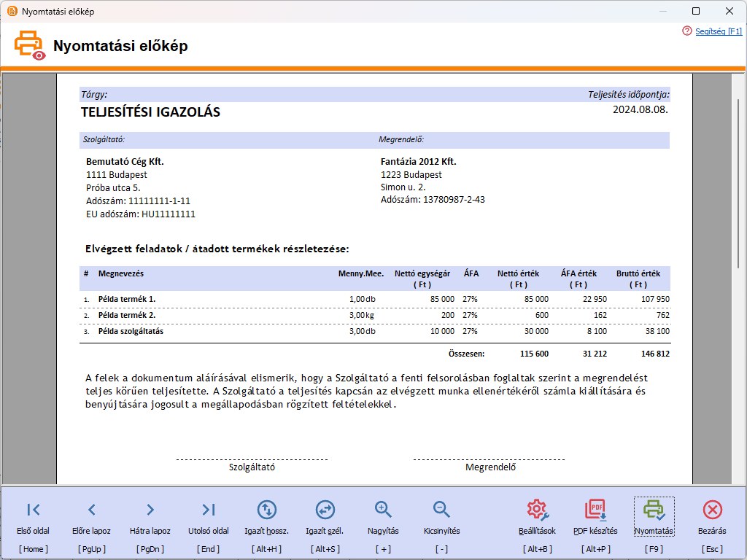Click the red question mark help icon
The height and width of the screenshot is (560, 747).
tap(686, 31)
